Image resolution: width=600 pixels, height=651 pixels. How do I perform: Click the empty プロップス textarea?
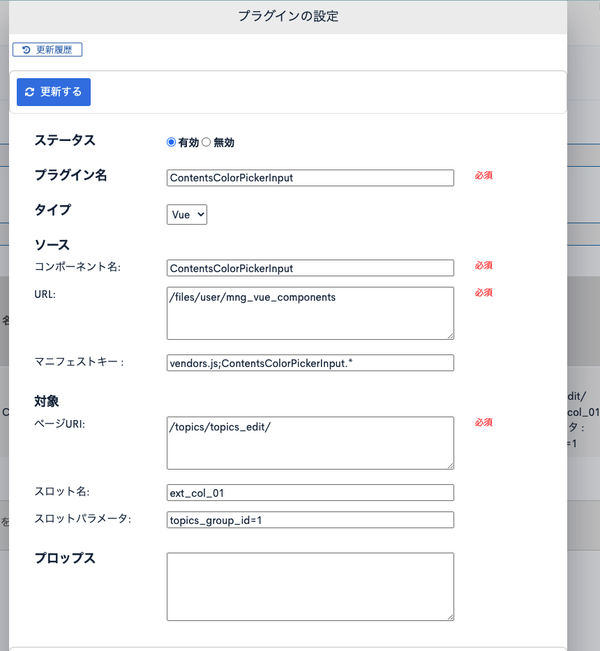(310, 587)
